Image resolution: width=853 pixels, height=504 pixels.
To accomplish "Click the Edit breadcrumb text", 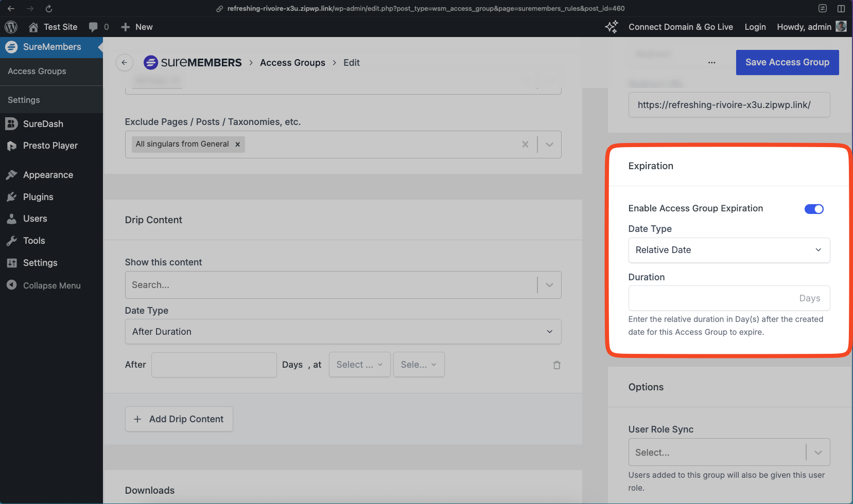I will coord(352,63).
